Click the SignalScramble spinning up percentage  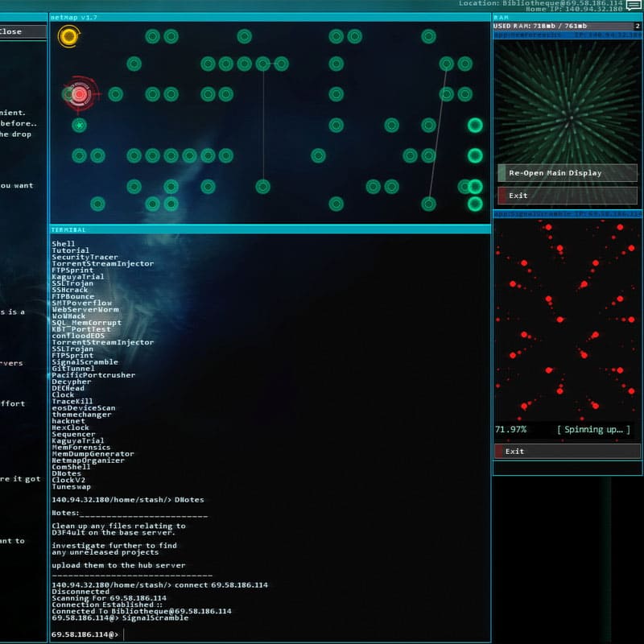(x=510, y=430)
